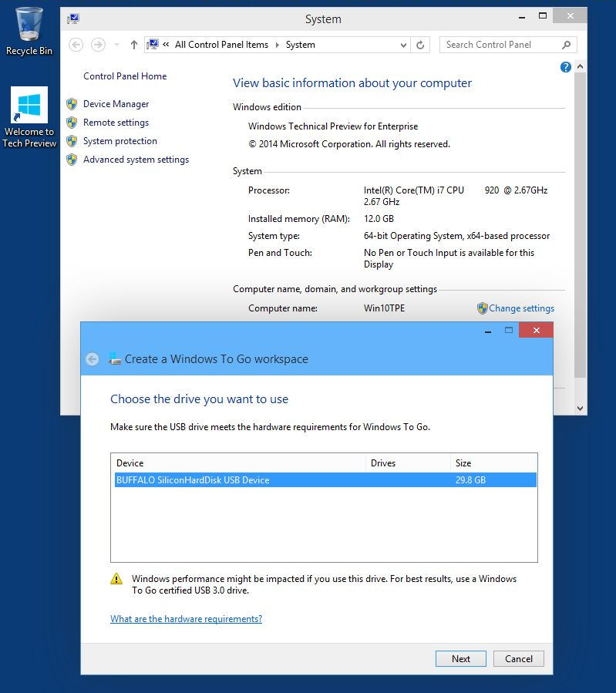Click the address bar computer icon
Viewport: 616px width, 693px height.
153,44
